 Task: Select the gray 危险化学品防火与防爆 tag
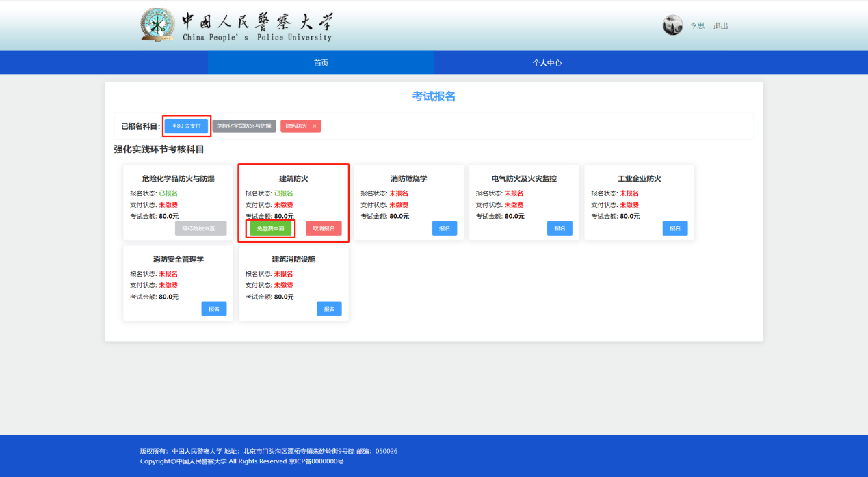[244, 126]
